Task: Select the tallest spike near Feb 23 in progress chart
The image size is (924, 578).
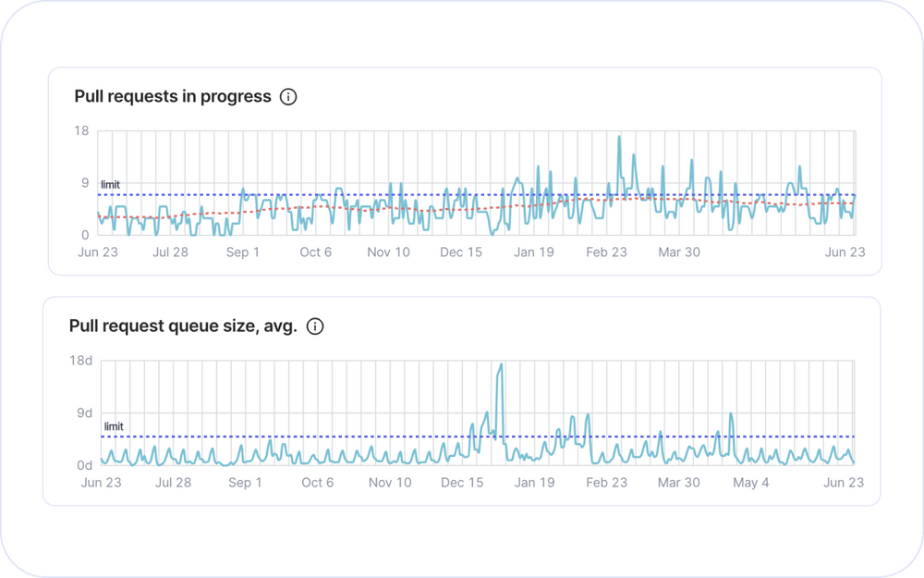Action: point(619,137)
